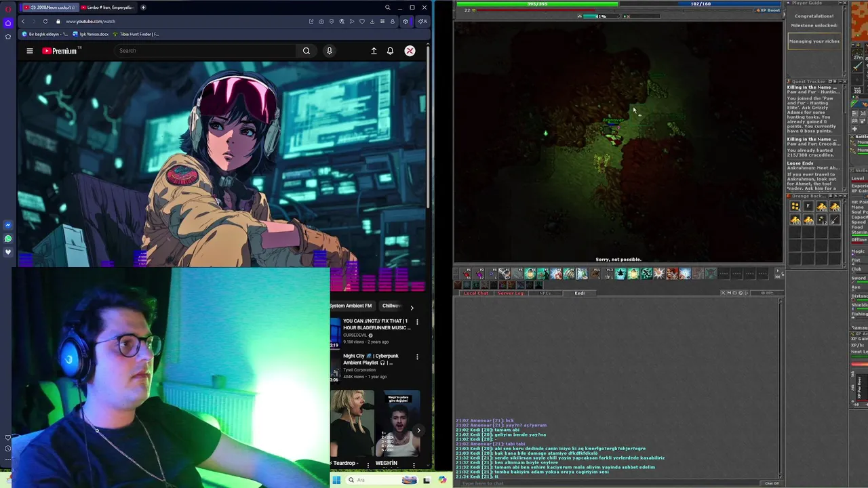Click the gold coins stack in first backpack slot
The height and width of the screenshot is (488, 868).
795,207
